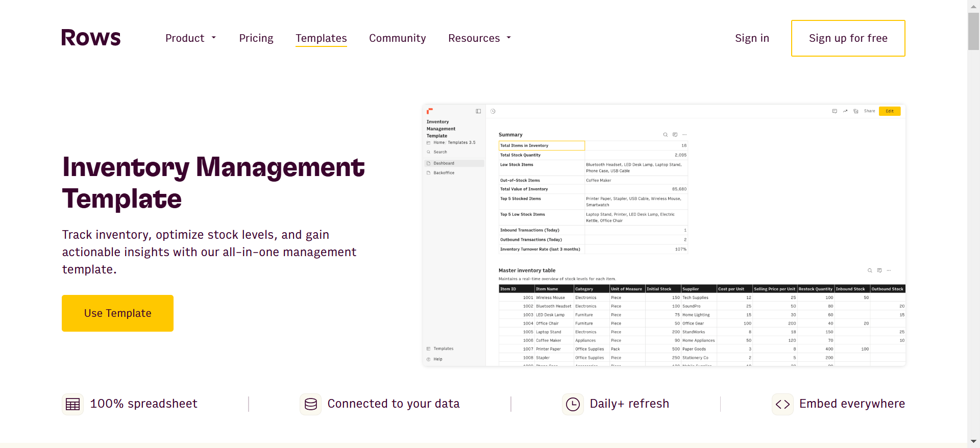Click Sign up for free button
980x448 pixels.
point(848,38)
